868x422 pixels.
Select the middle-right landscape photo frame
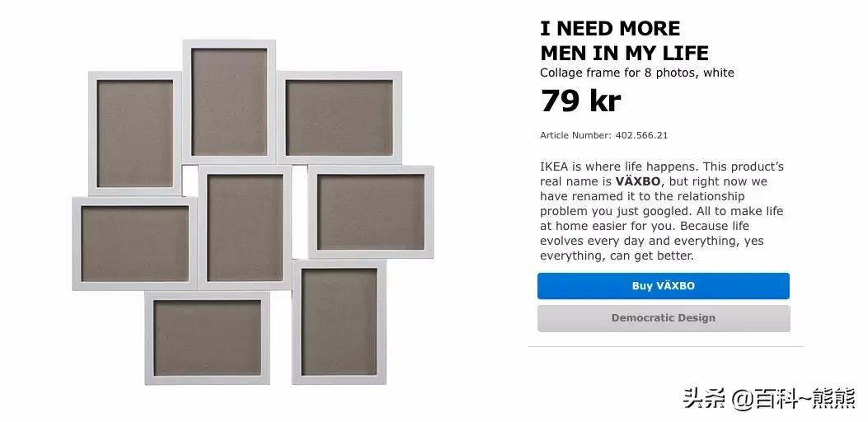[x=371, y=212]
